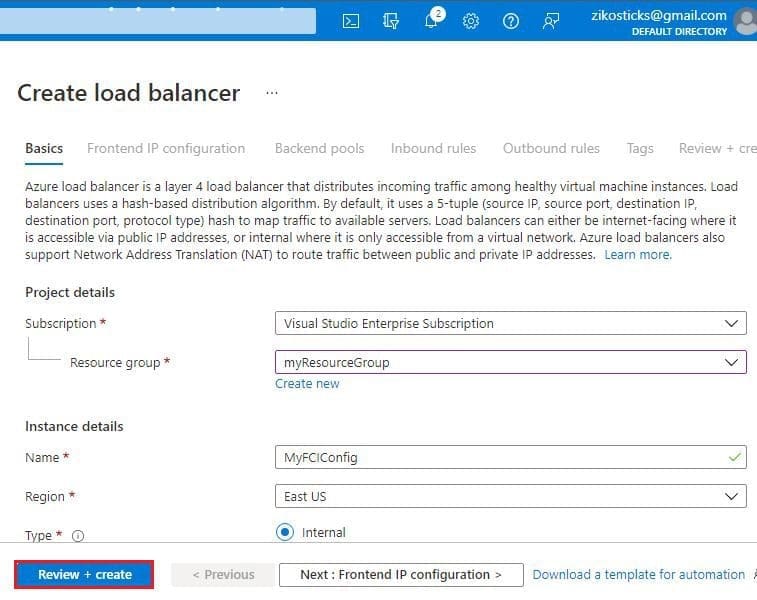Viewport: 757px width, 600px height.
Task: Open the feedback icon in the header
Action: tap(551, 21)
